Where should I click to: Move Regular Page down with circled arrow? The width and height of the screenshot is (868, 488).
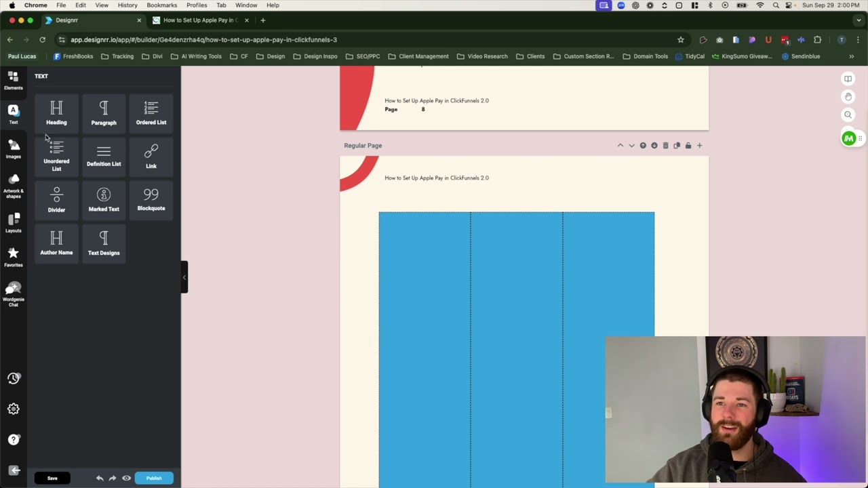click(654, 146)
